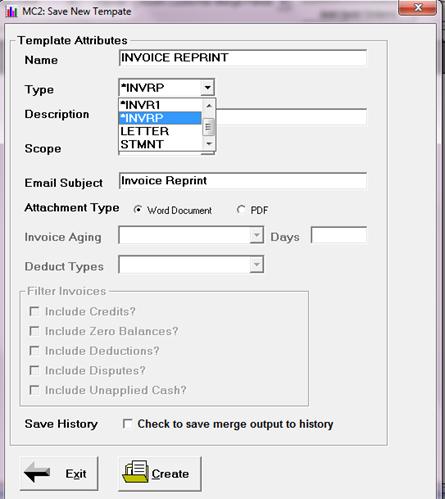
Task: Enable saving merge output to history
Action: coord(127,424)
